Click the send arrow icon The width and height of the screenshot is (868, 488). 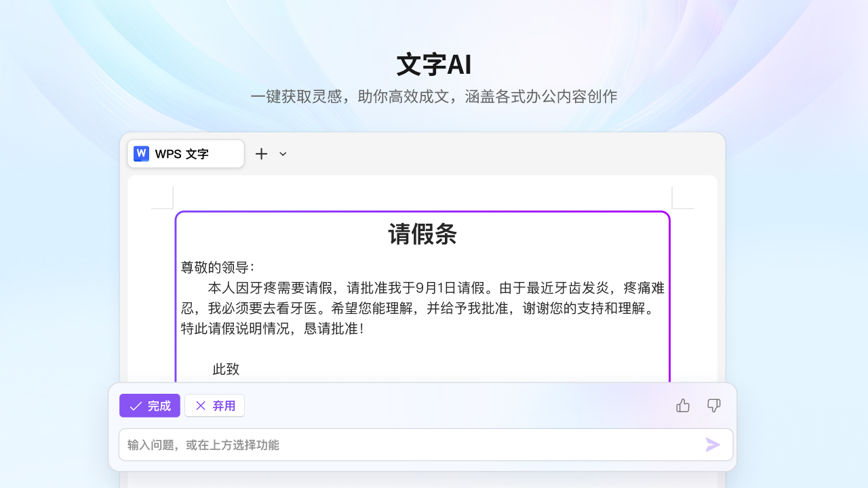pyautogui.click(x=712, y=445)
